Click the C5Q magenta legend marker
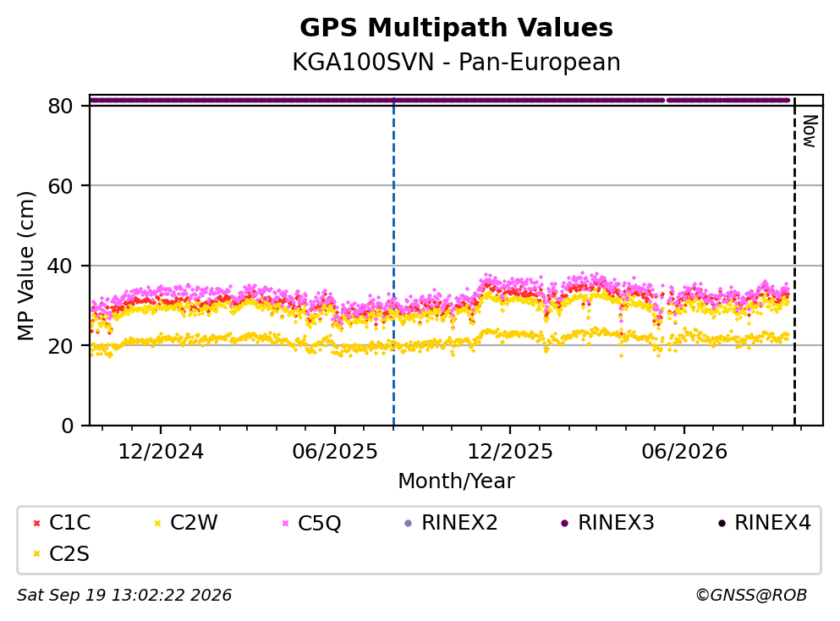The height and width of the screenshot is (621, 840). pyautogui.click(x=286, y=523)
